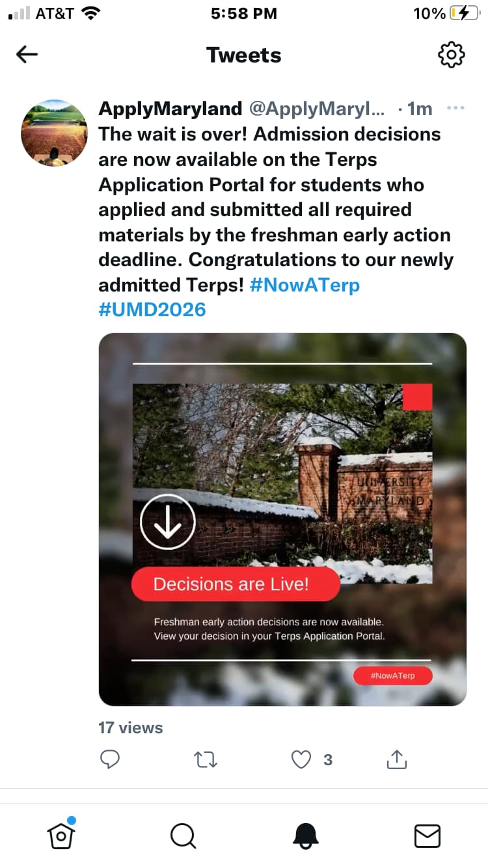Open the ApplyMaryland profile picture

point(54,133)
